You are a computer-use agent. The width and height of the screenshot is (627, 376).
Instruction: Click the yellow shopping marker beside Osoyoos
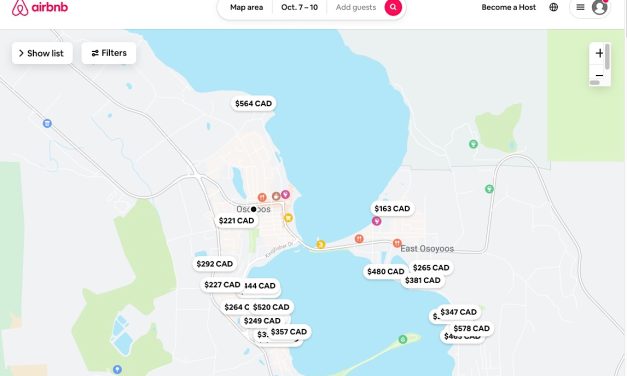tap(288, 218)
